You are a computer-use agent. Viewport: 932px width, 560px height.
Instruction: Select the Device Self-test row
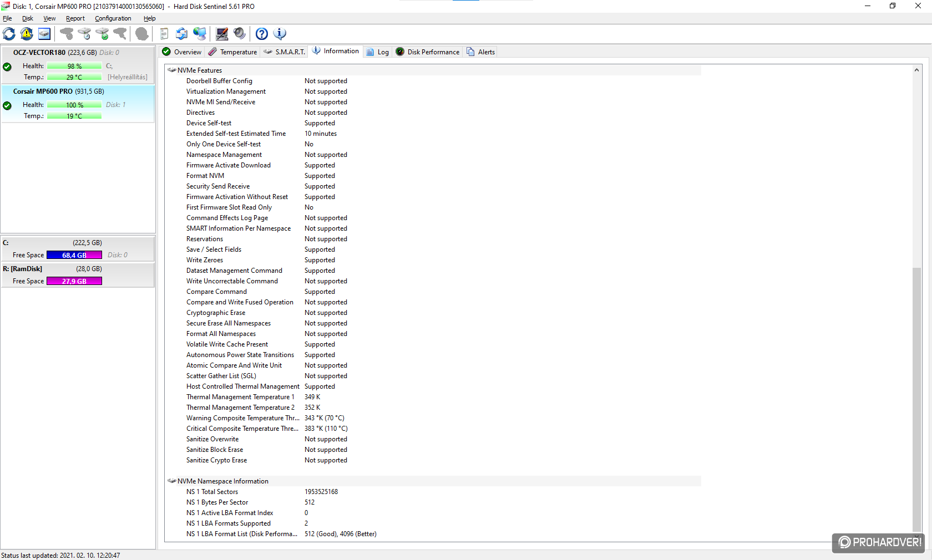tap(433, 123)
